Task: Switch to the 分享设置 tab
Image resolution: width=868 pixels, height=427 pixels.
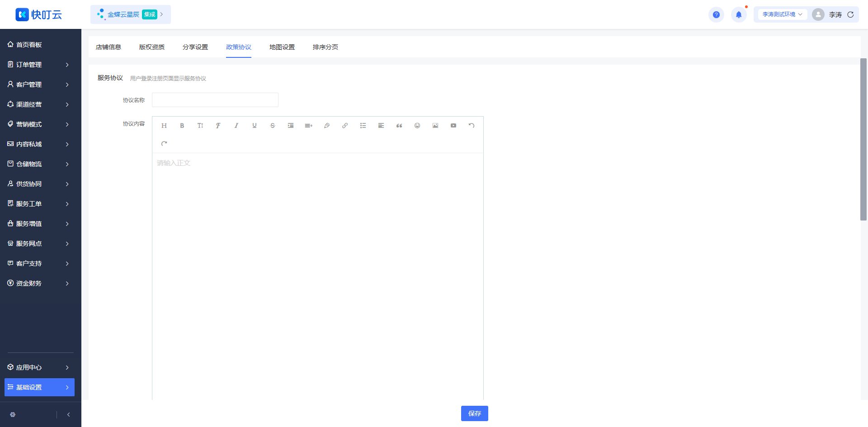Action: 195,47
